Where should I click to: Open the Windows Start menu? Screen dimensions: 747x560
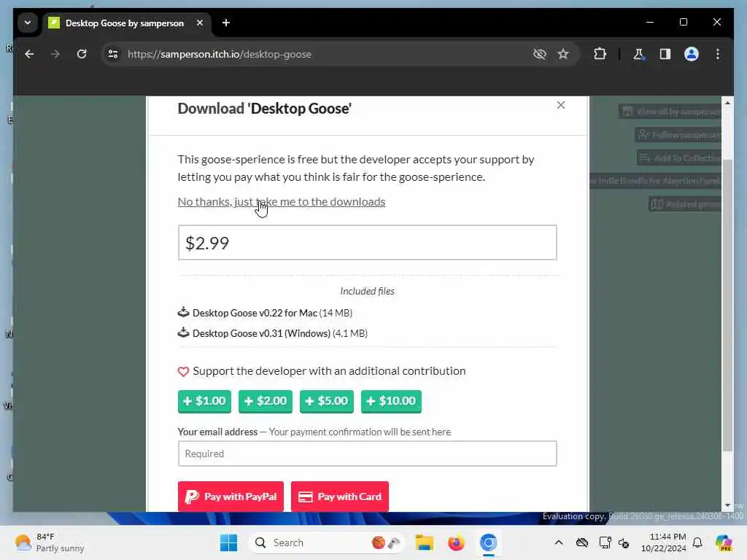[x=228, y=542]
